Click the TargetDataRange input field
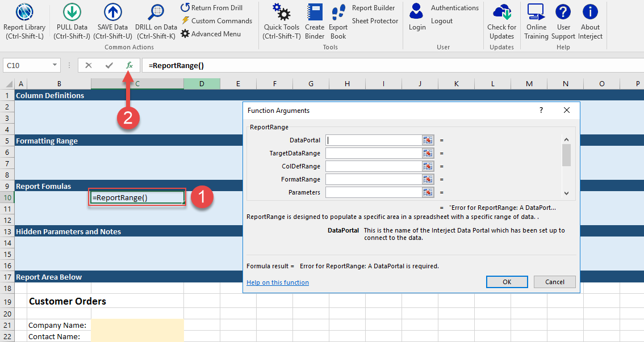This screenshot has width=644, height=342. point(374,153)
